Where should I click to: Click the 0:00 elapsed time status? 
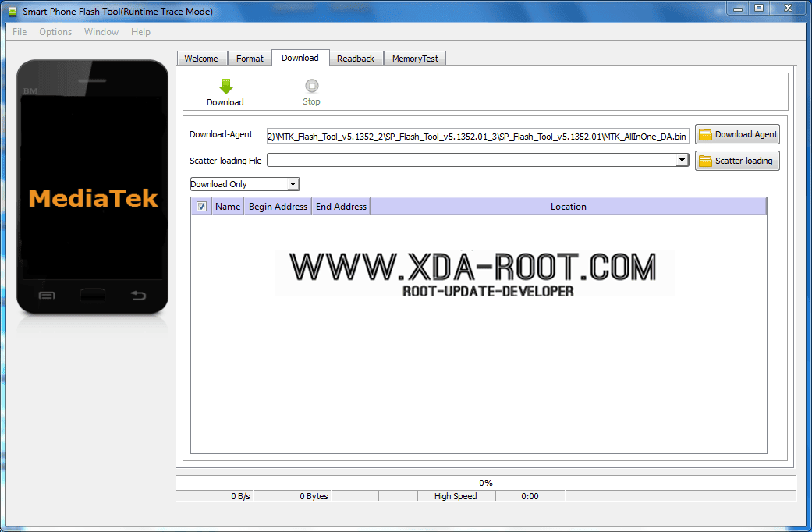click(530, 496)
